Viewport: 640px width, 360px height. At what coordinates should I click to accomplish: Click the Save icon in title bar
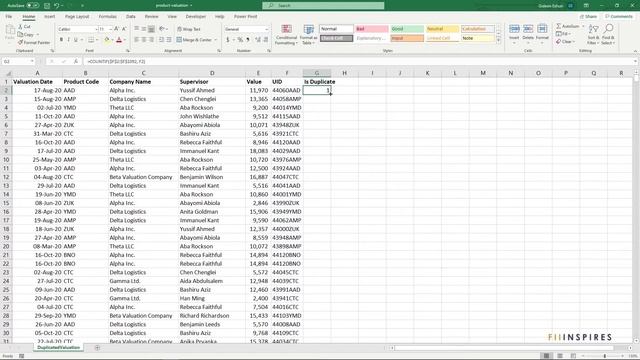click(47, 6)
